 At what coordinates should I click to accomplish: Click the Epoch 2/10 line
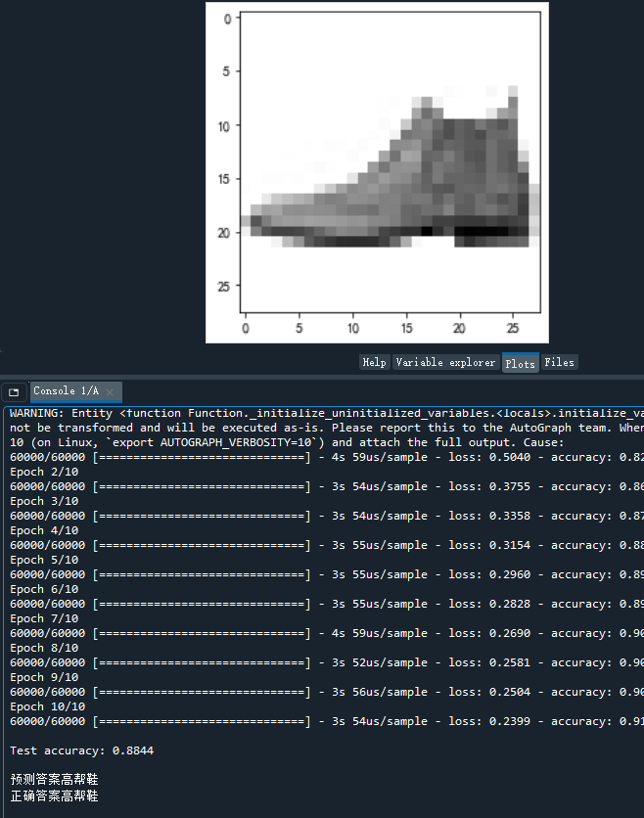tap(44, 472)
